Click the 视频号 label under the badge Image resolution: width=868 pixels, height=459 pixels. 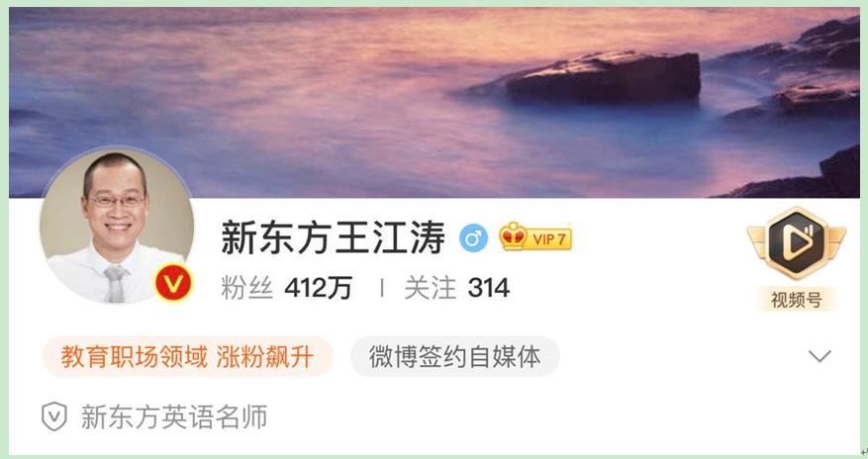click(x=797, y=300)
